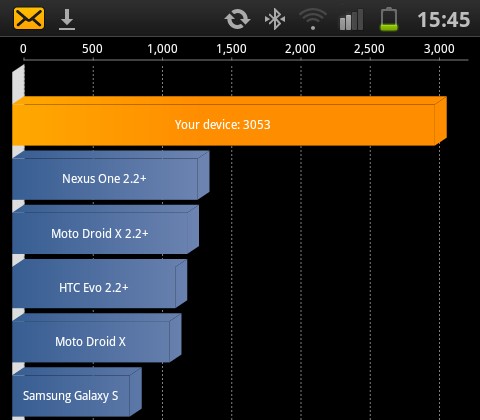Tap the sync status icon
Image resolution: width=480 pixels, height=420 pixels.
pos(237,19)
